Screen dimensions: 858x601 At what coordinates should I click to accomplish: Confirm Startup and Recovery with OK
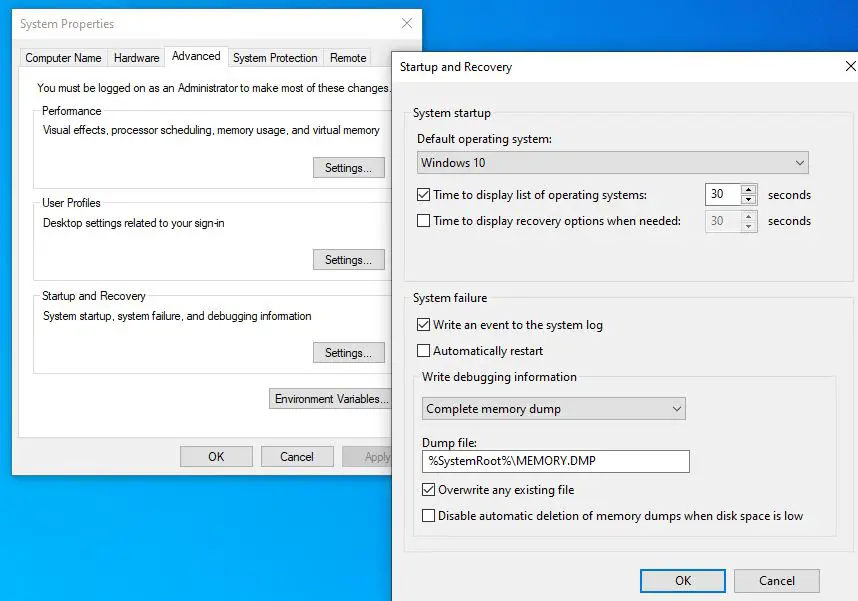[682, 580]
